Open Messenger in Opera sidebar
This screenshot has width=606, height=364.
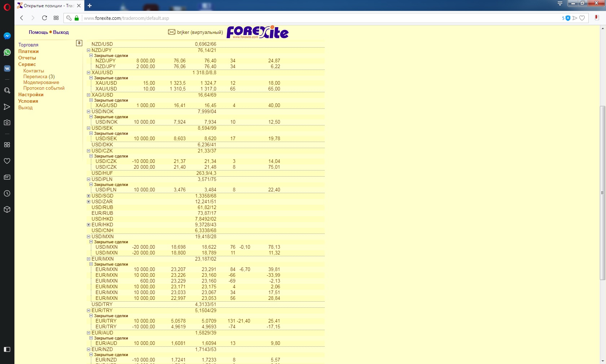(x=7, y=36)
